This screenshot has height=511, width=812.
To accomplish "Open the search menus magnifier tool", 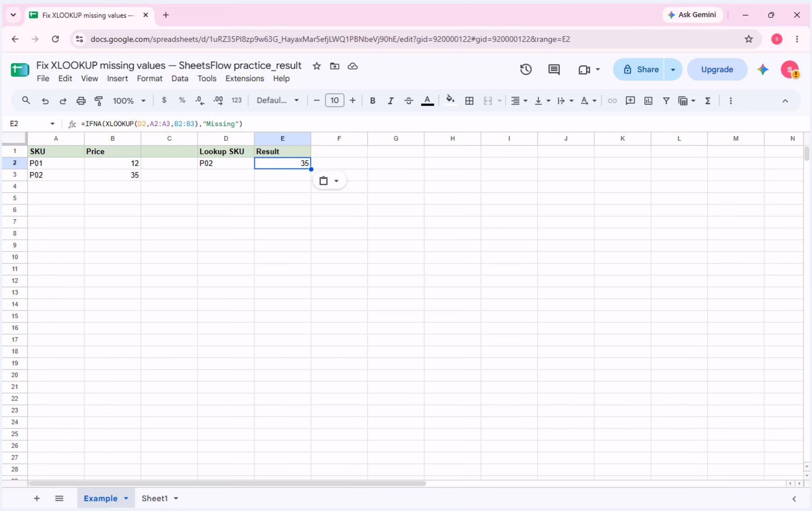I will [x=26, y=101].
